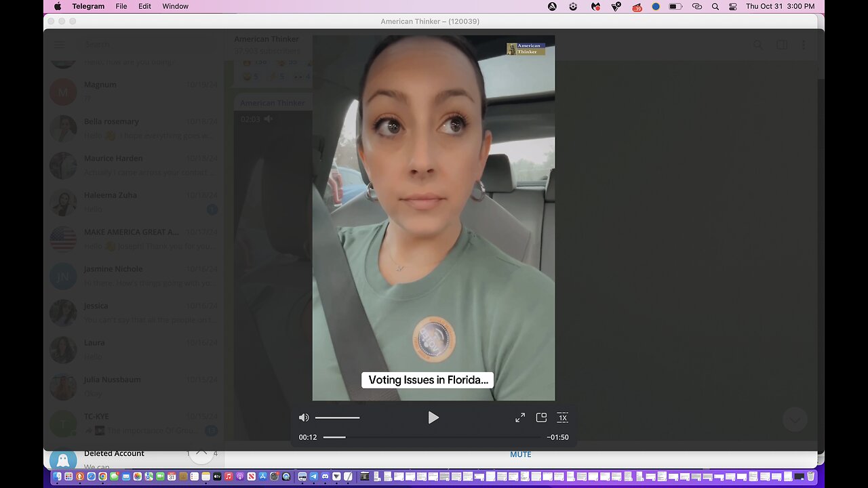Click the battery status icon
This screenshot has width=868, height=488.
click(675, 6)
